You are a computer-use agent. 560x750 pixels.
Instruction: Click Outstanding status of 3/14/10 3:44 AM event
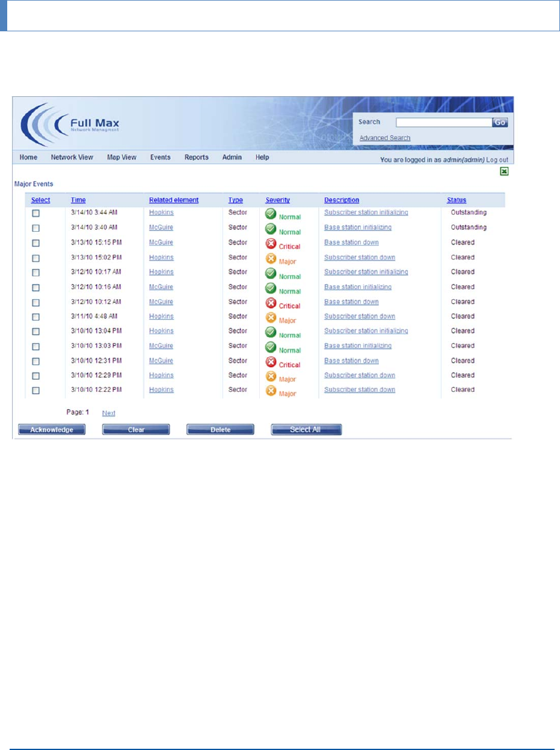tap(469, 212)
